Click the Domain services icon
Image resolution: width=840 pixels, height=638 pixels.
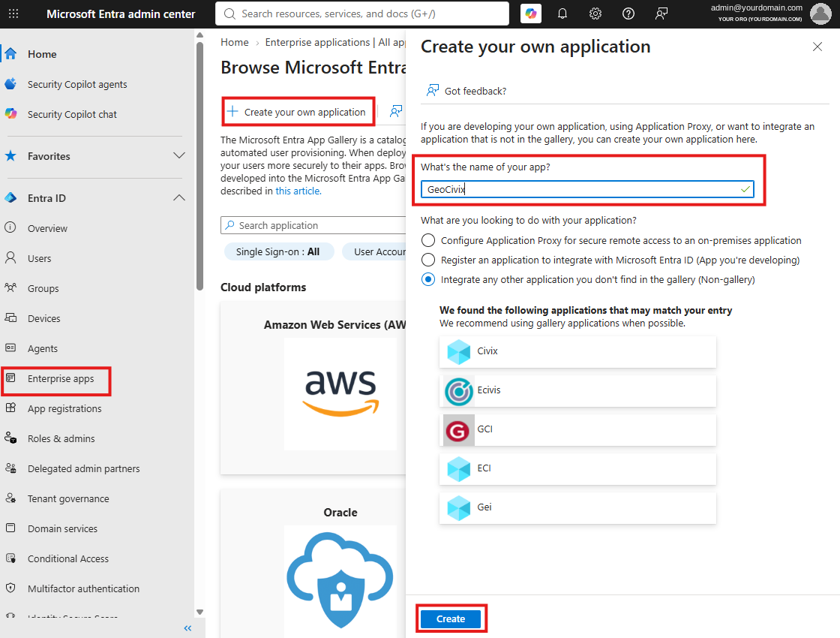tap(10, 528)
